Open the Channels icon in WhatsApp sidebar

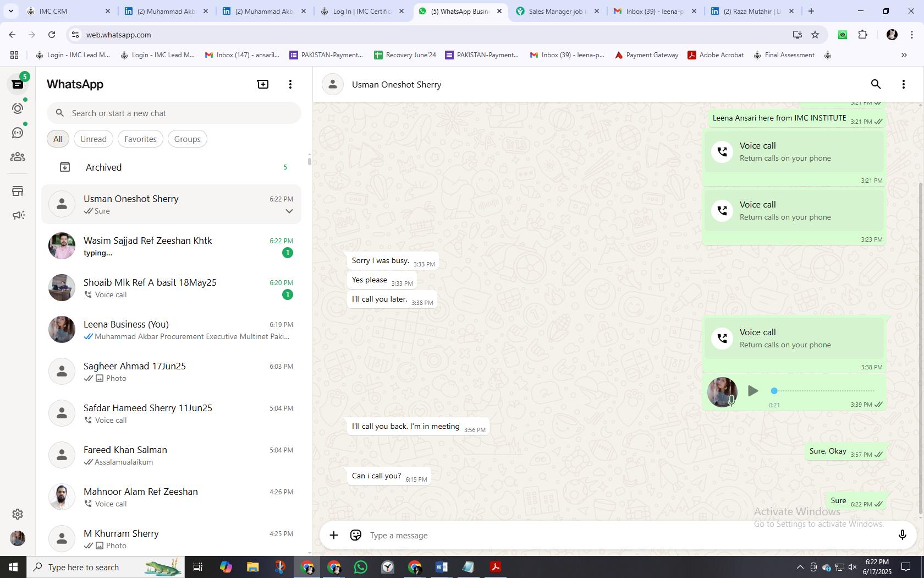click(x=18, y=133)
